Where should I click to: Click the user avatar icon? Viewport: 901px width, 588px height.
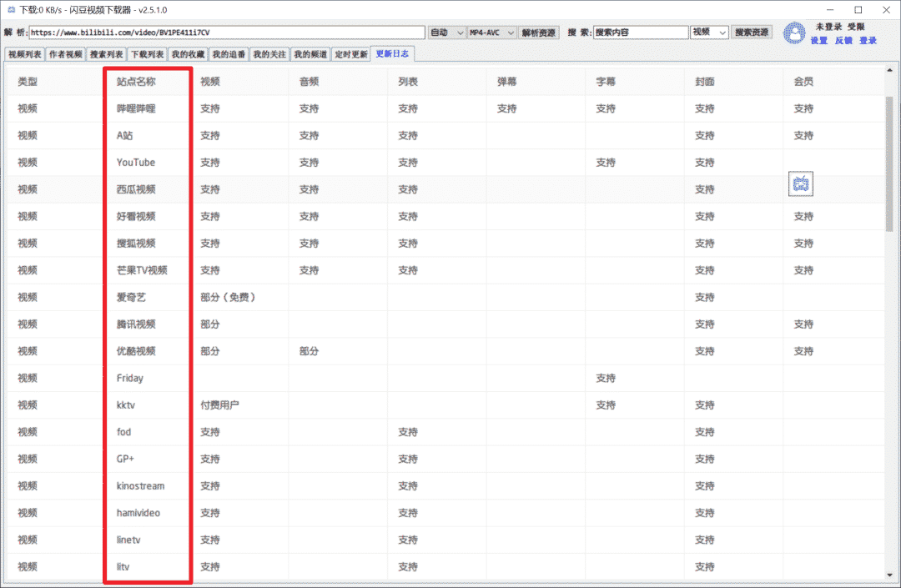click(x=794, y=33)
